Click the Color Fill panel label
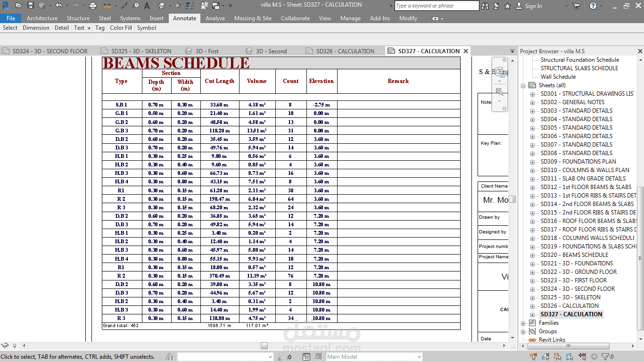Screen dimensions: 644x362 tap(121, 28)
